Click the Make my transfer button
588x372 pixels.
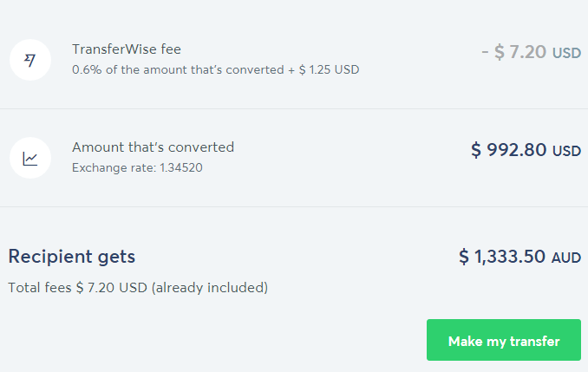[x=504, y=340]
